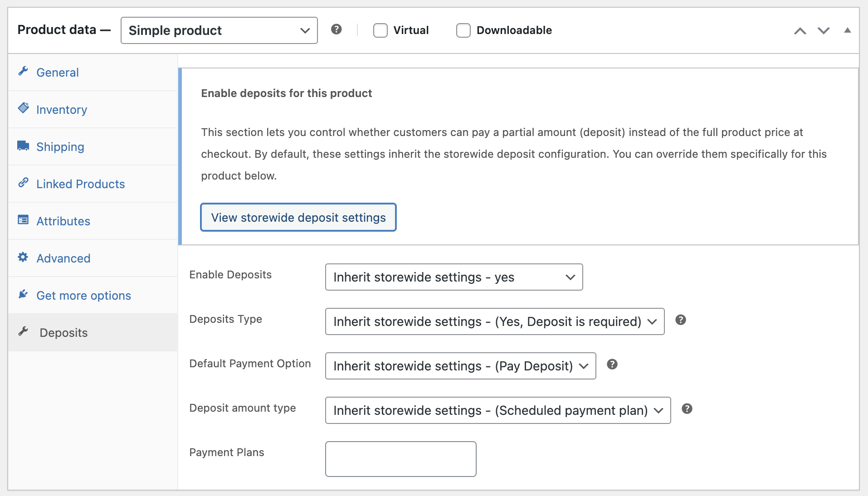Expand the Deposit amount type dropdown
Image resolution: width=868 pixels, height=496 pixels.
click(x=497, y=410)
